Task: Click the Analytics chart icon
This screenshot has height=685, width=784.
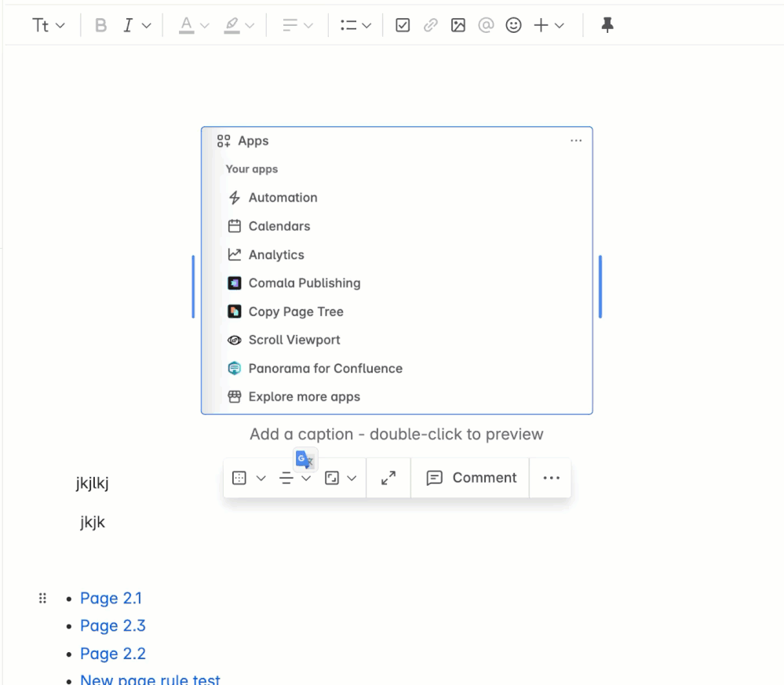Action: pyautogui.click(x=235, y=254)
